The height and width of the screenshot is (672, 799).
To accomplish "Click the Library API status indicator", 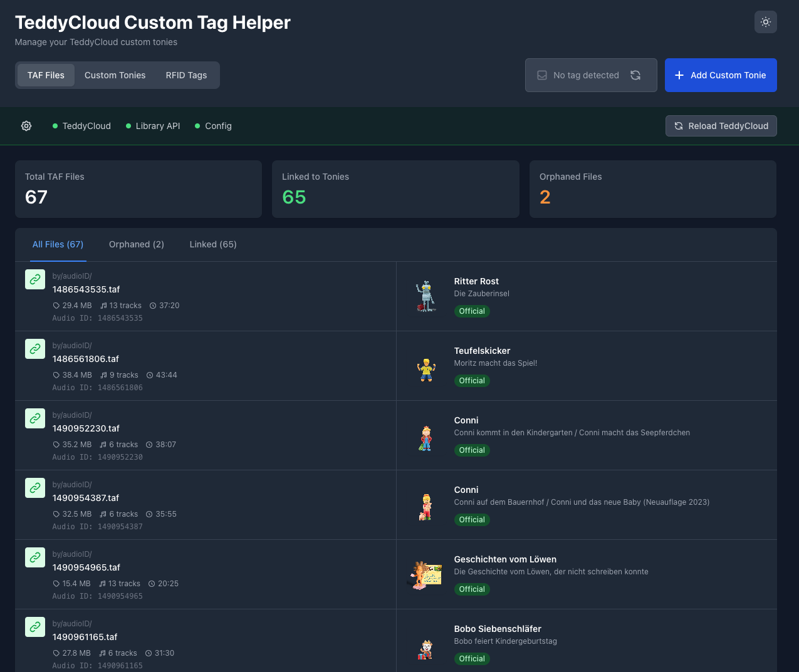I will 153,126.
